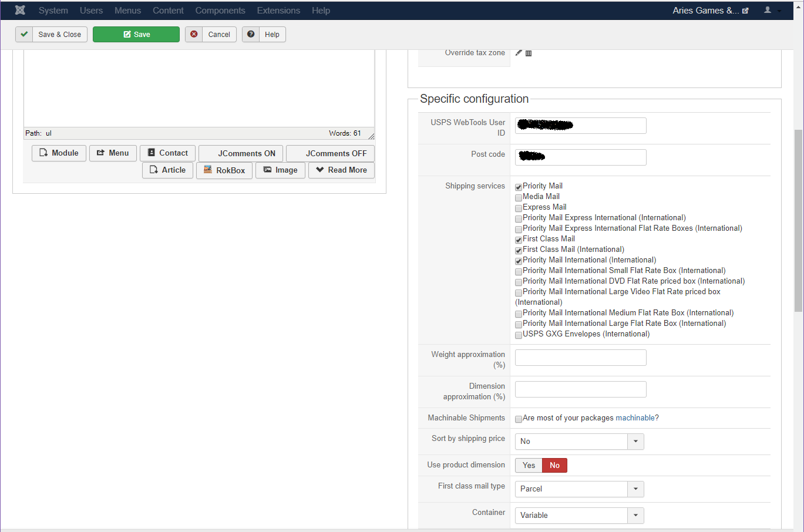Screen dimensions: 804x532
Task: Open Help from the toolbar button
Action: click(264, 35)
